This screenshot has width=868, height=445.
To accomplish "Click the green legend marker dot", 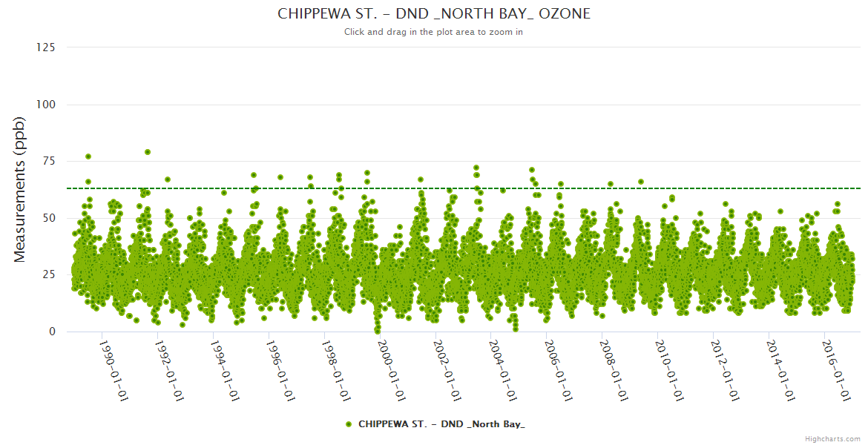I will point(349,424).
